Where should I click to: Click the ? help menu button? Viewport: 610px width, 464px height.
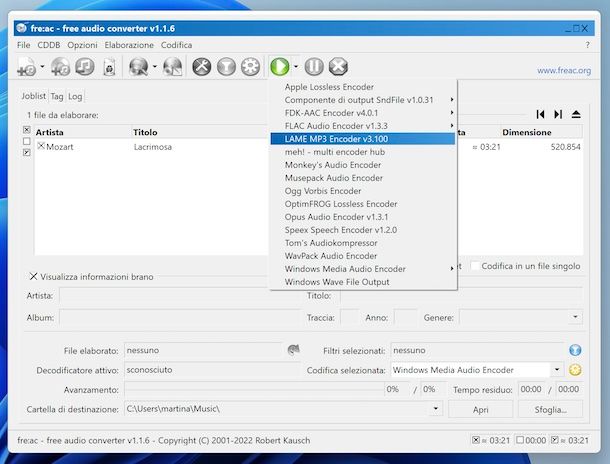587,45
